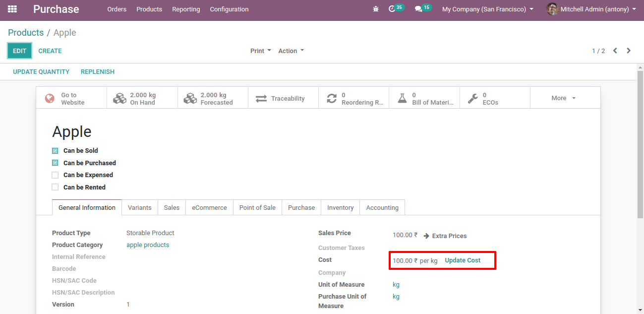Open apple products category link
This screenshot has height=314, width=644.
[148, 245]
